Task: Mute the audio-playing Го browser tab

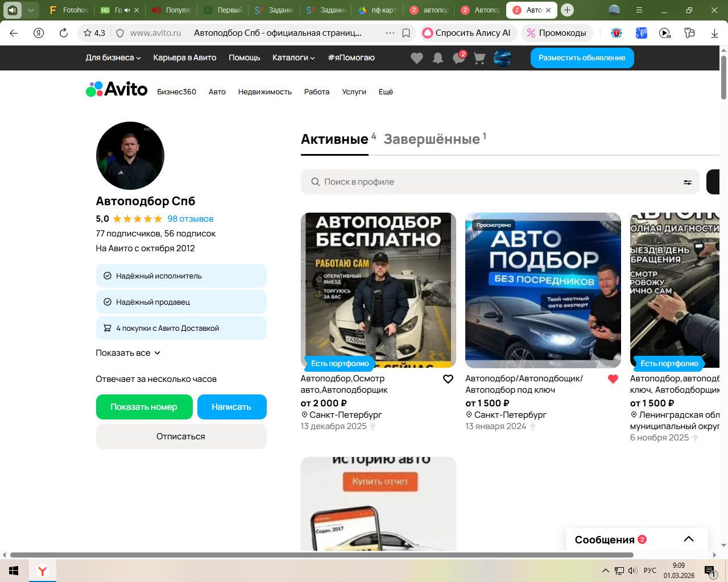Action: point(127,10)
